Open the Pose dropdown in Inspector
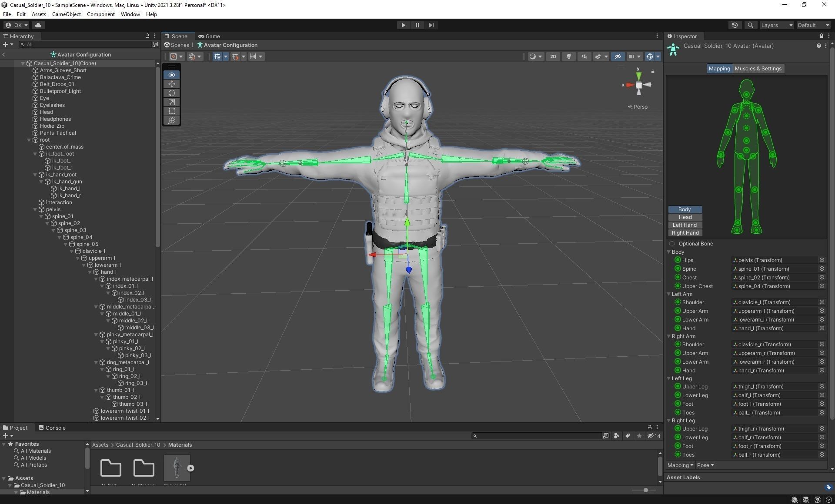Image resolution: width=835 pixels, height=504 pixels. coord(705,465)
